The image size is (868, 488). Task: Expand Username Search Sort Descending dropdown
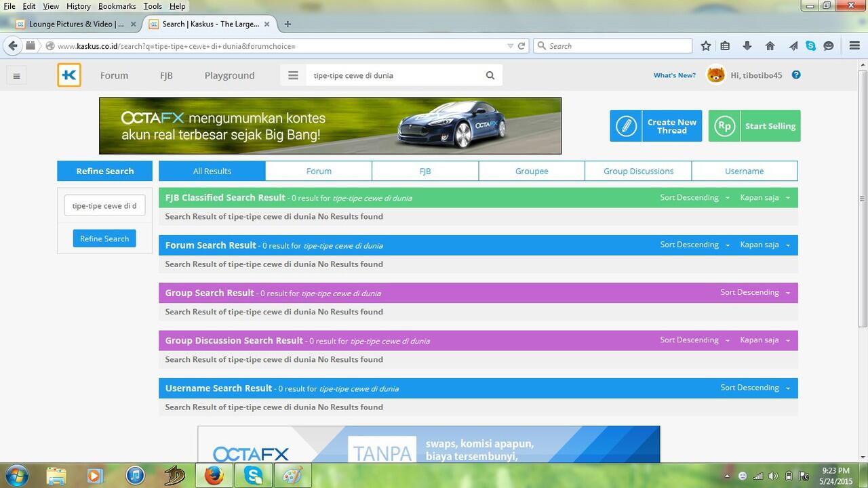755,388
